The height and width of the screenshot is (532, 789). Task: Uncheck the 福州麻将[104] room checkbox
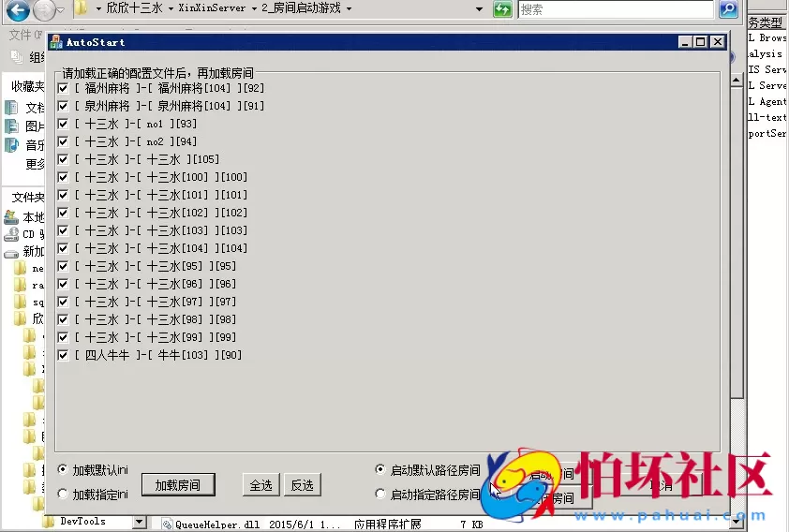pyautogui.click(x=63, y=88)
